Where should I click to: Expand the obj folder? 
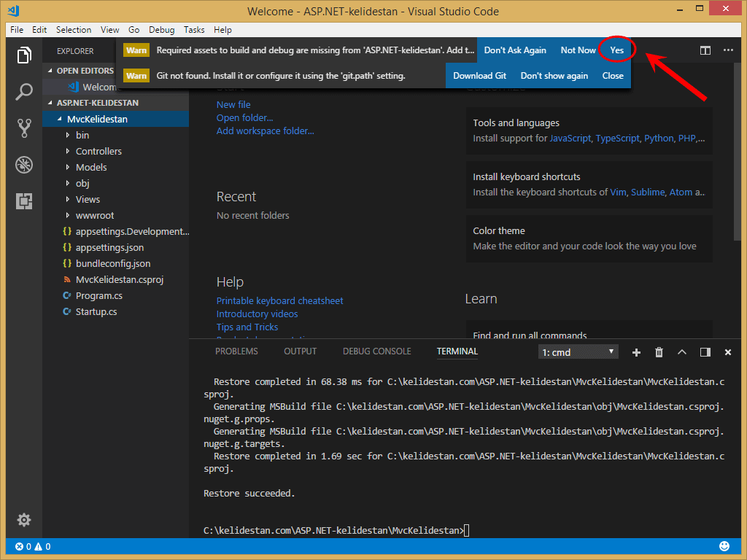pos(82,183)
